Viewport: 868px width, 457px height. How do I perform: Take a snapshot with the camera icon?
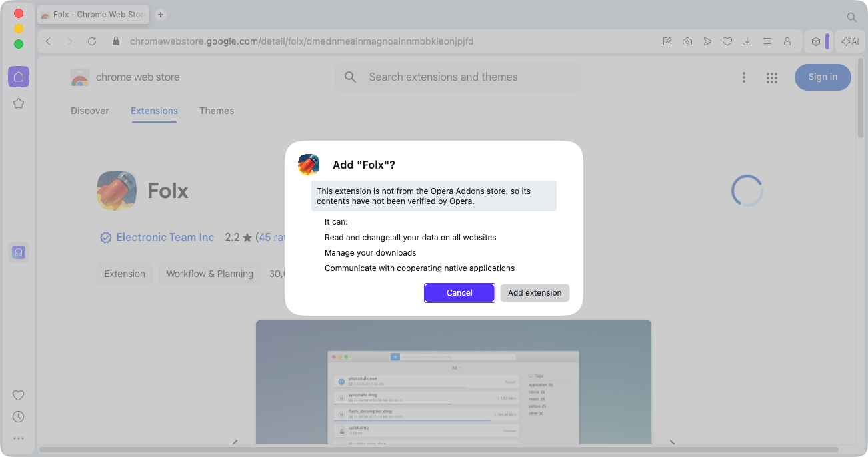[x=687, y=41]
